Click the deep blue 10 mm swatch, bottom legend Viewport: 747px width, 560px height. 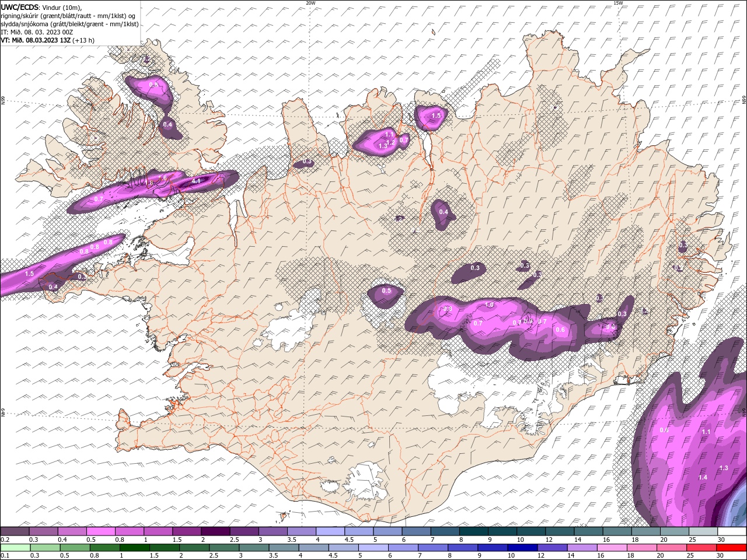pyautogui.click(x=523, y=548)
